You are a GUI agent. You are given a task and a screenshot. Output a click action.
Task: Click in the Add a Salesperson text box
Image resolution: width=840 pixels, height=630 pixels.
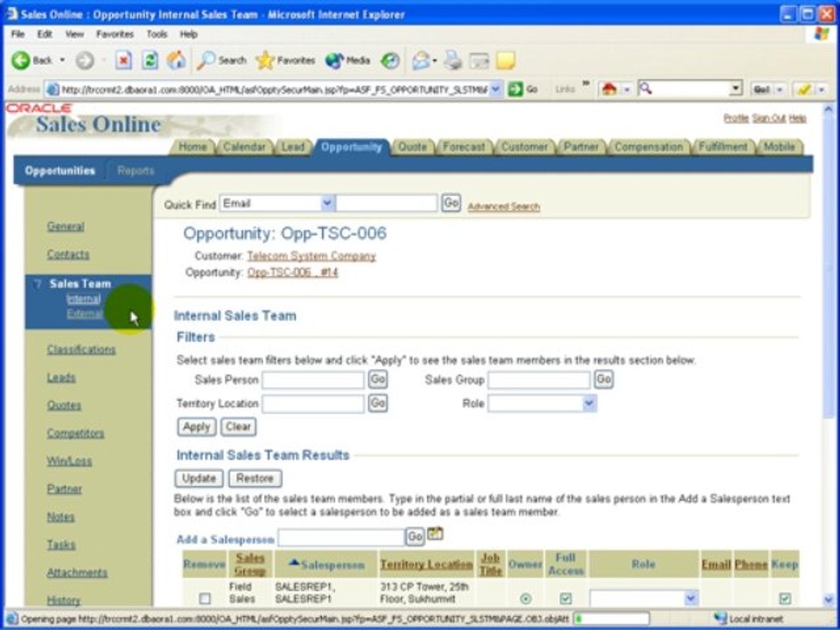point(341,537)
